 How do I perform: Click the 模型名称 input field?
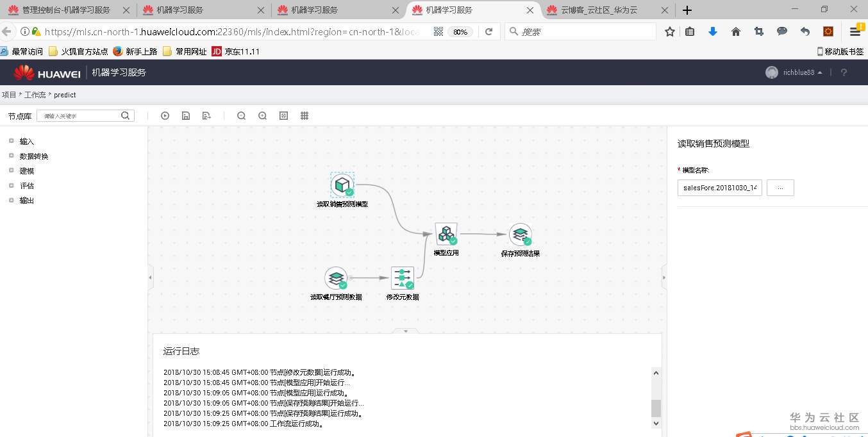point(720,188)
